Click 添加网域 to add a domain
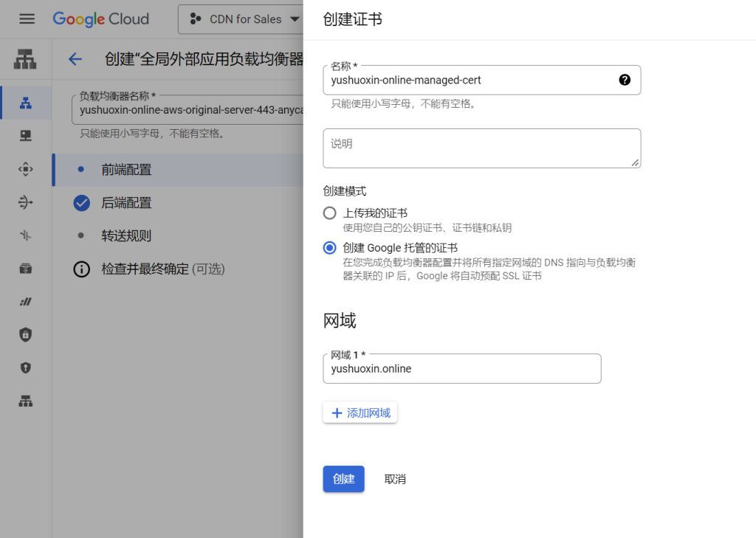756x538 pixels. (x=360, y=413)
